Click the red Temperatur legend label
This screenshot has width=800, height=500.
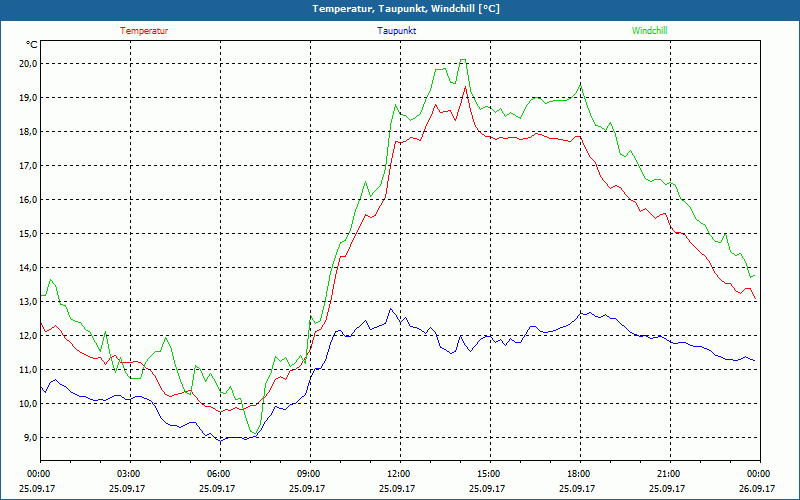[144, 31]
